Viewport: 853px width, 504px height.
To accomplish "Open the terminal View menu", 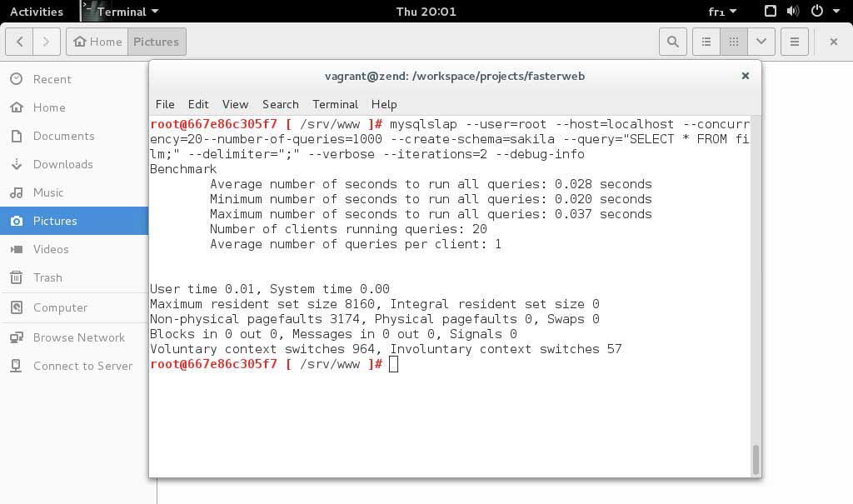I will pos(235,104).
